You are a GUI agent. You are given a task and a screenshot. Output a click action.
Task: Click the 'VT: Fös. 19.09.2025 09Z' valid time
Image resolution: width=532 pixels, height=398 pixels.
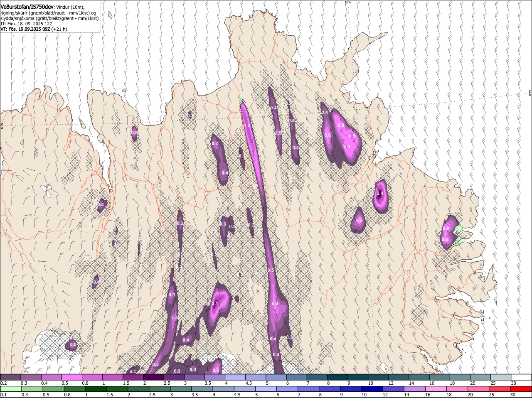(25, 29)
